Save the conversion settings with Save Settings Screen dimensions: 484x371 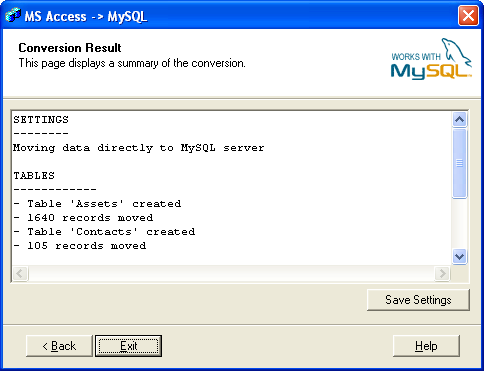click(x=418, y=300)
